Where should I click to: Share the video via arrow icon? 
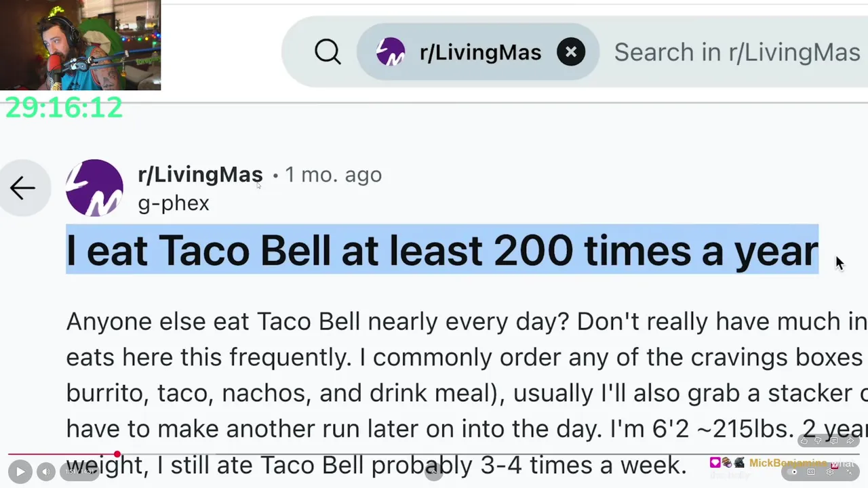point(850,441)
